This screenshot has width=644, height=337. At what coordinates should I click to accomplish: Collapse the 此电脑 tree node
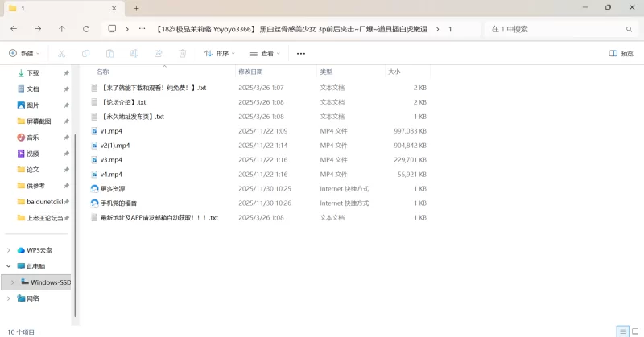(x=9, y=266)
